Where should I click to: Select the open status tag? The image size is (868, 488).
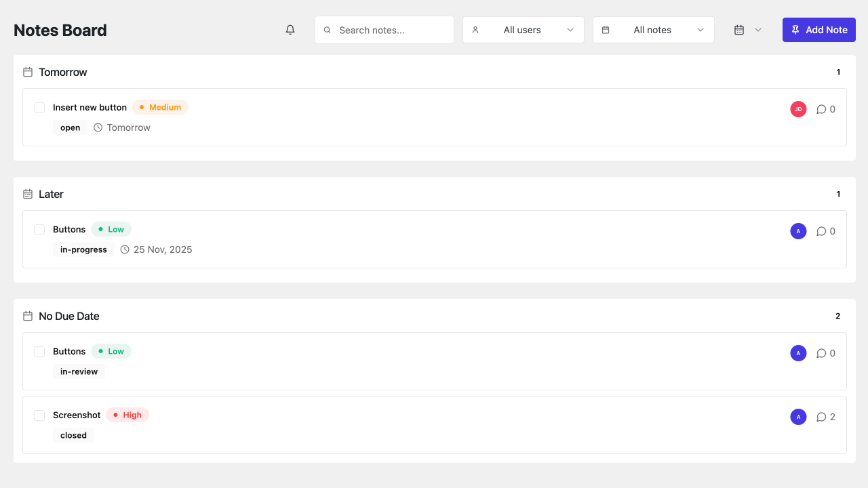(x=70, y=127)
